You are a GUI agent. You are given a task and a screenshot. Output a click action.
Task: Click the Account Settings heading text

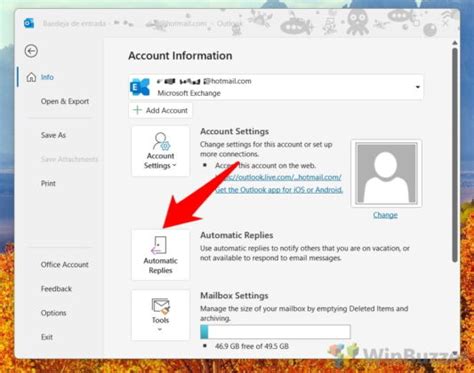234,131
